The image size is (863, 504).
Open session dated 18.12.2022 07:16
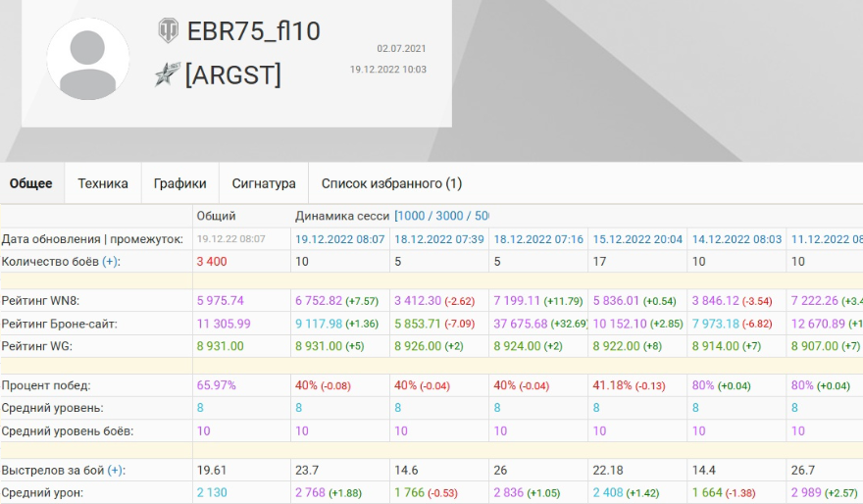pyautogui.click(x=538, y=239)
